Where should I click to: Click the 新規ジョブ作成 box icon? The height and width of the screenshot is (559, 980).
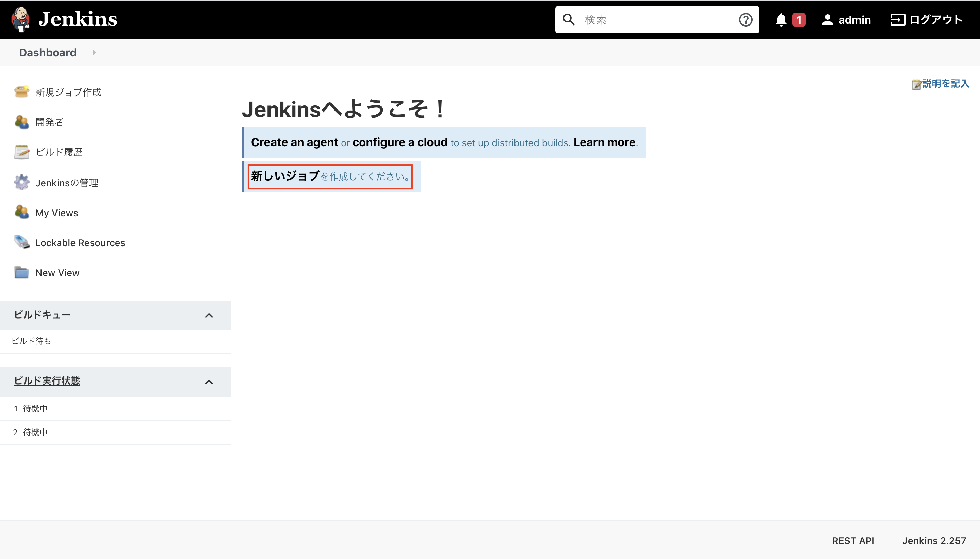(21, 92)
